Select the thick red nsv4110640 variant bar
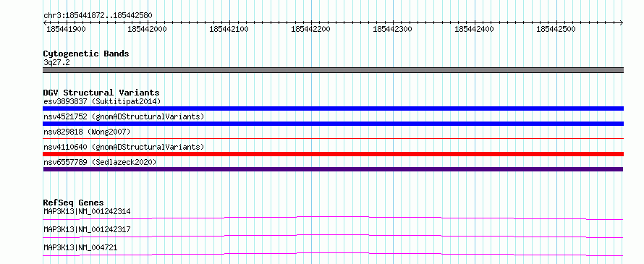This screenshot has width=644, height=264. [333, 154]
